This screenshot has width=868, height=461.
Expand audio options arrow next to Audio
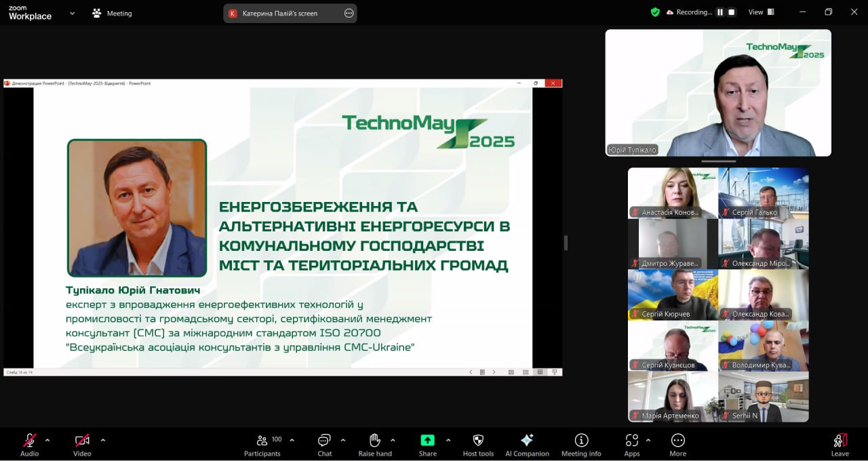tap(47, 440)
